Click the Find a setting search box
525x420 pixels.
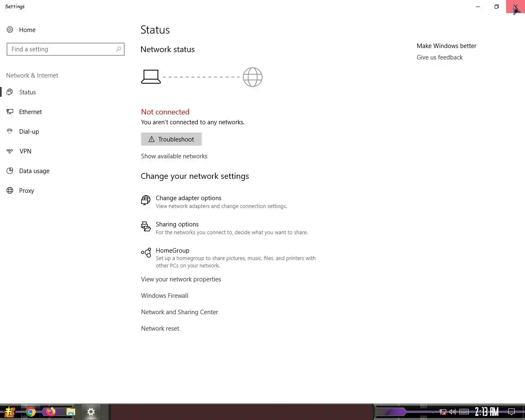tap(66, 49)
